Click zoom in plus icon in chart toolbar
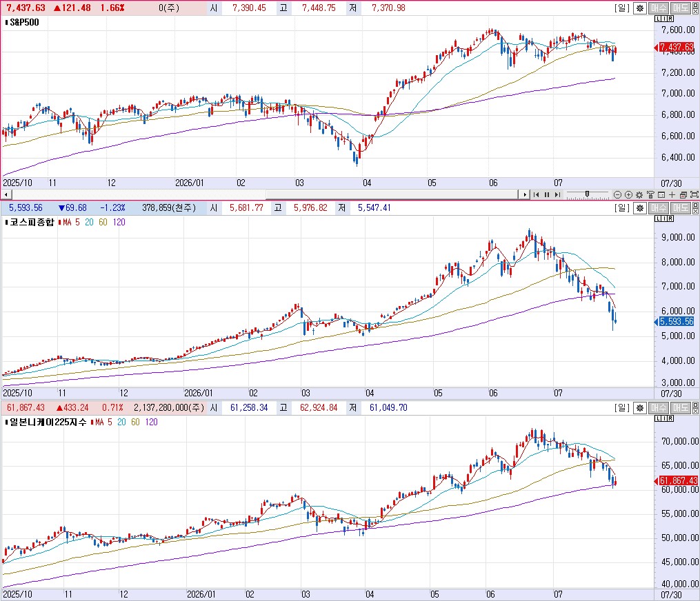 coord(628,194)
